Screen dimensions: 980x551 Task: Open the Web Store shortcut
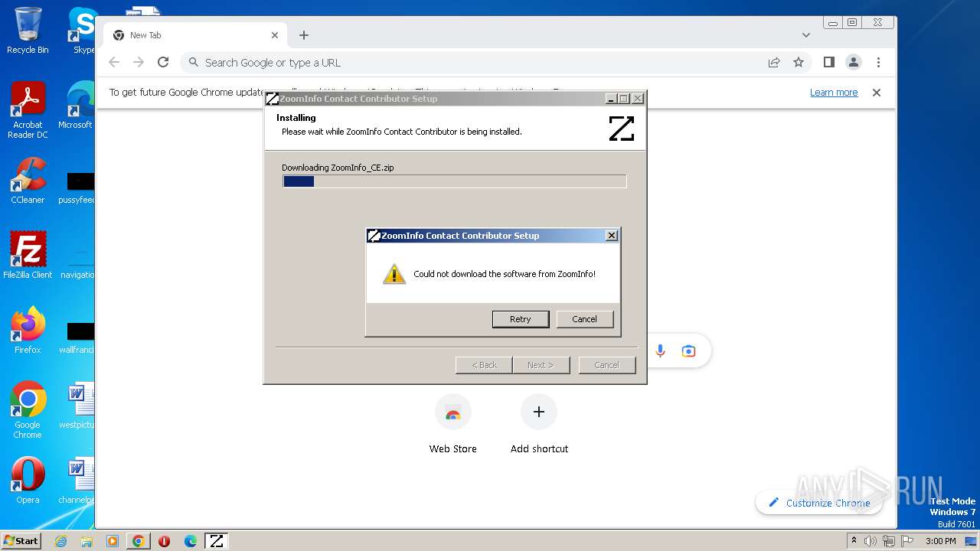(x=453, y=425)
